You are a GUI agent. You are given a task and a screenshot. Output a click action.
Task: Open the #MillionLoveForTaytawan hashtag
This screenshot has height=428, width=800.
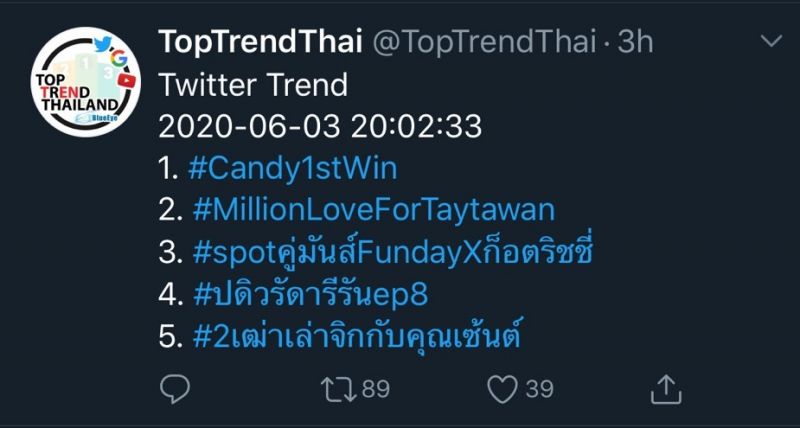click(370, 211)
